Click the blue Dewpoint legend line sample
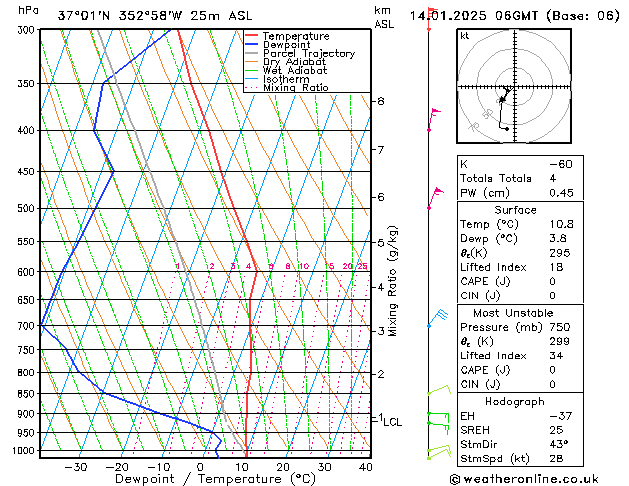 (251, 45)
